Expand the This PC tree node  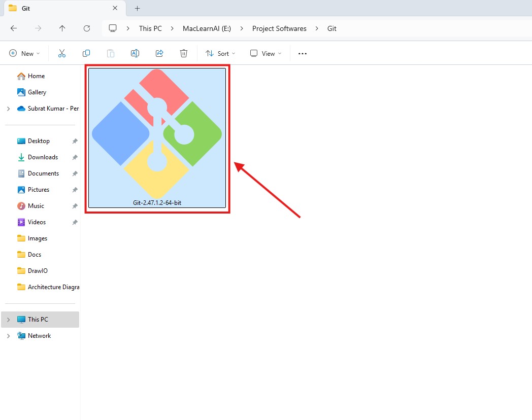tap(8, 320)
